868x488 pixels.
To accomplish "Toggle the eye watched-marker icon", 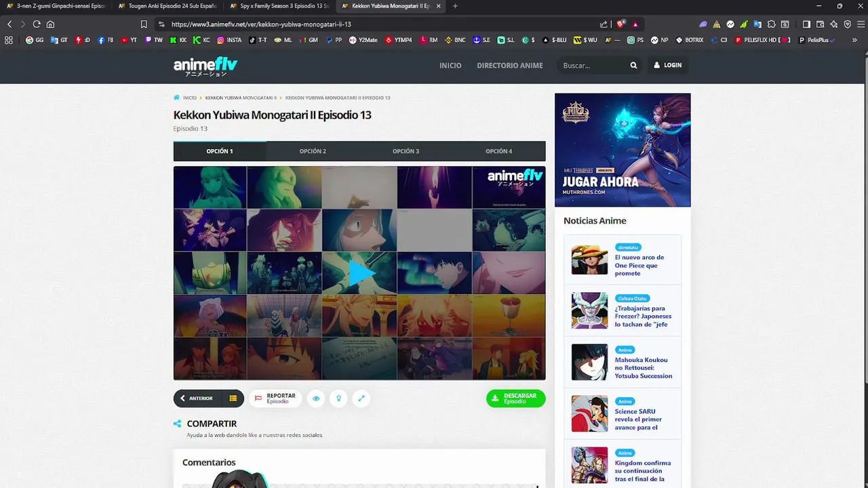I will 316,399.
